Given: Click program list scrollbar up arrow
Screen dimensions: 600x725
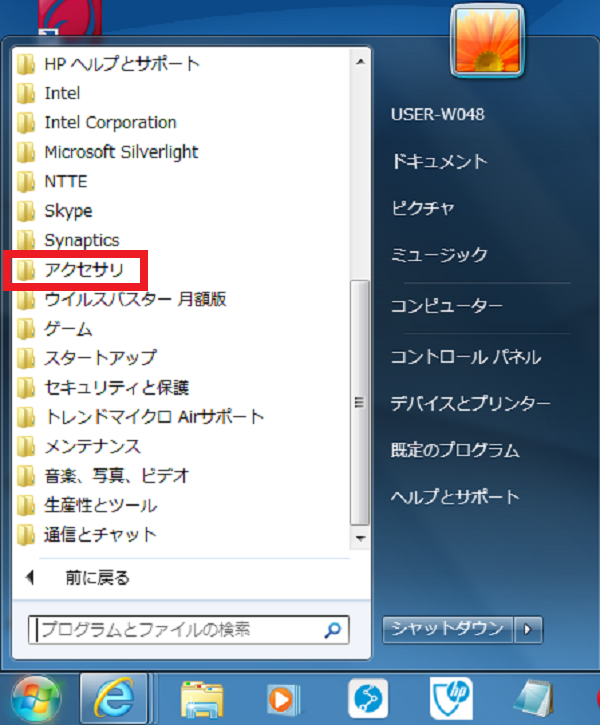Looking at the screenshot, I should click(x=361, y=62).
